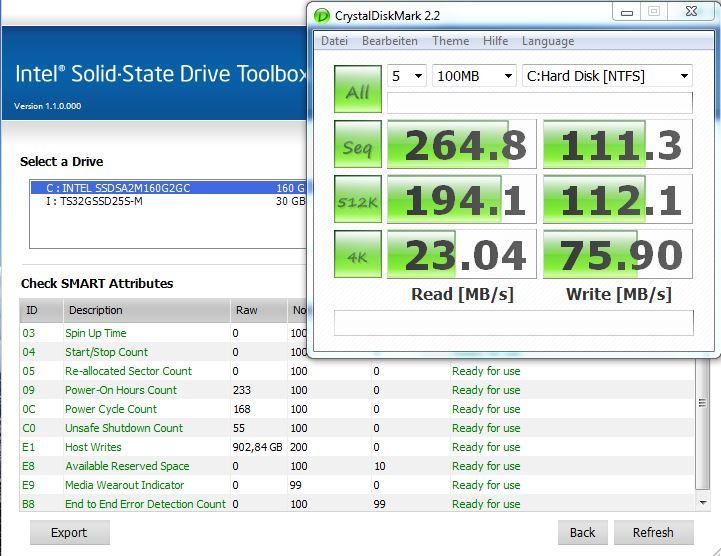This screenshot has width=721, height=556.
Task: Select the Host Writes row
Action: (x=357, y=447)
